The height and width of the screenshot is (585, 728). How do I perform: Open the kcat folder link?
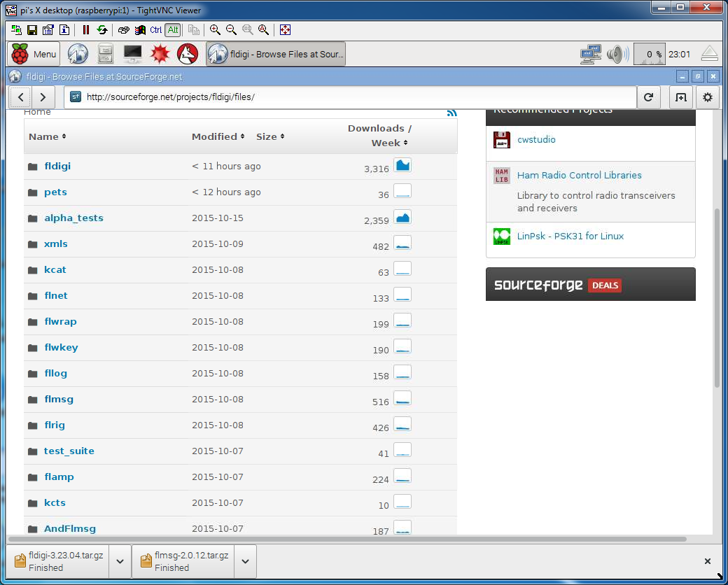click(x=55, y=269)
